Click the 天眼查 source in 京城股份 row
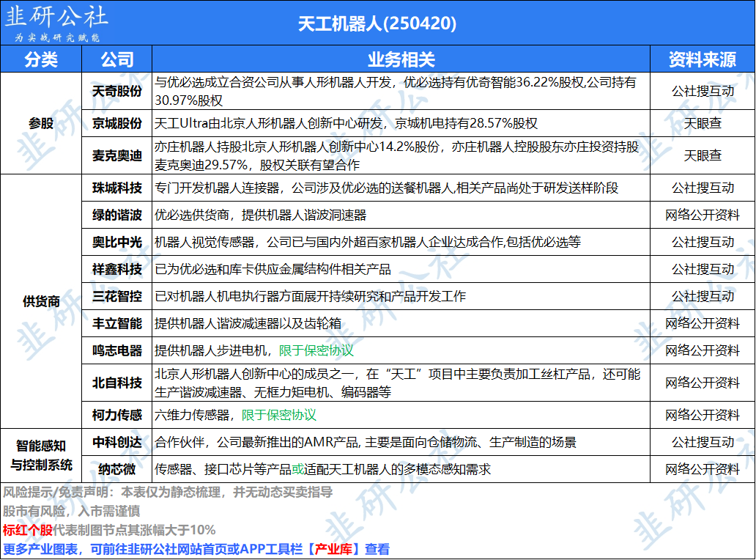 (703, 123)
